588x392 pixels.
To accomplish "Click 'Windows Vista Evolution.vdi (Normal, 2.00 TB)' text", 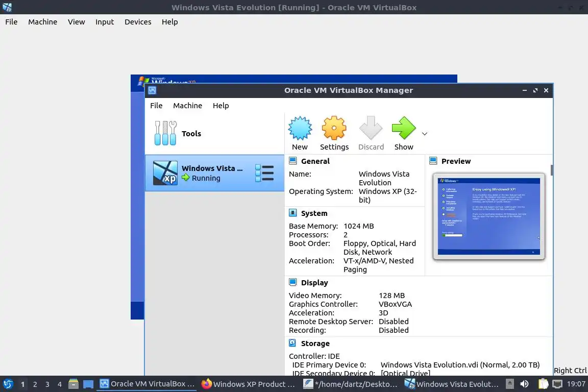I will [x=460, y=365].
